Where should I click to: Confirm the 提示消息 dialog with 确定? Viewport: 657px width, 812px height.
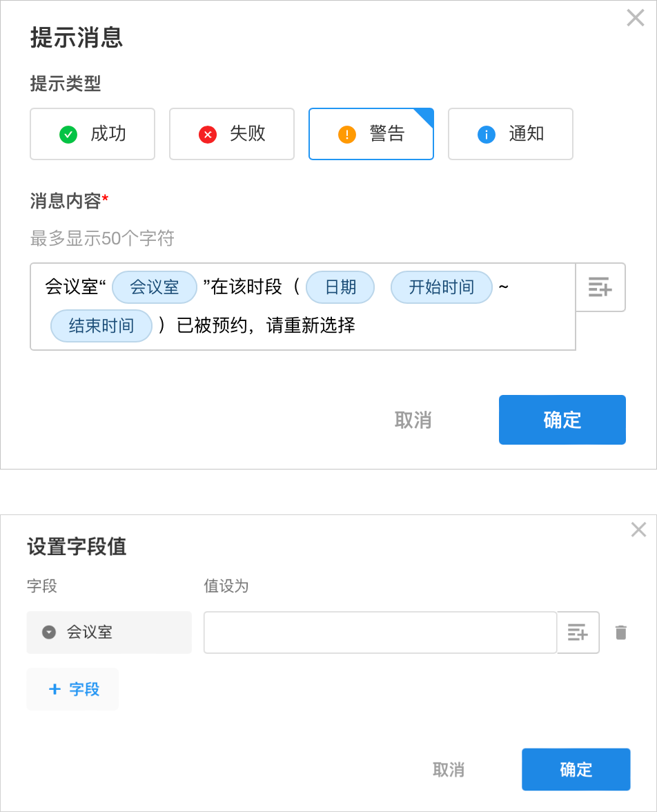coord(562,420)
